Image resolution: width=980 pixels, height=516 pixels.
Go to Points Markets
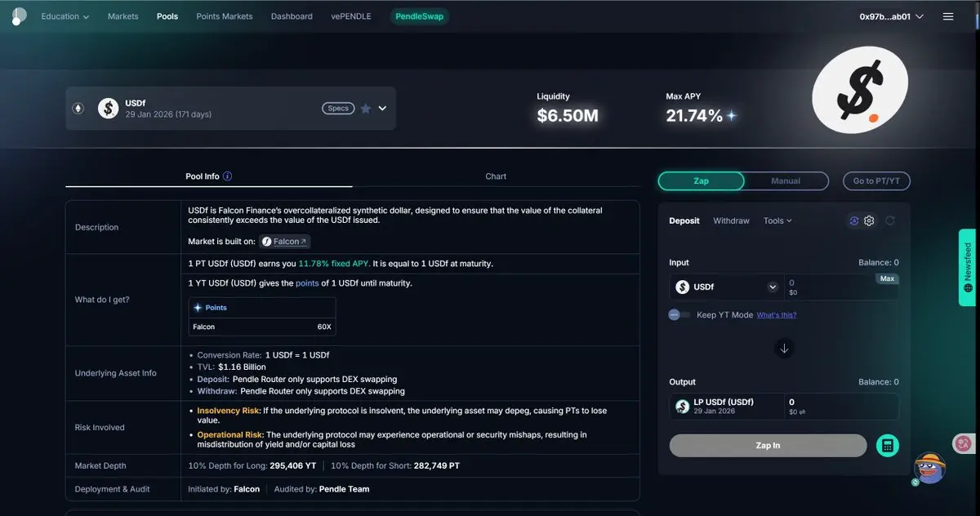tap(225, 16)
